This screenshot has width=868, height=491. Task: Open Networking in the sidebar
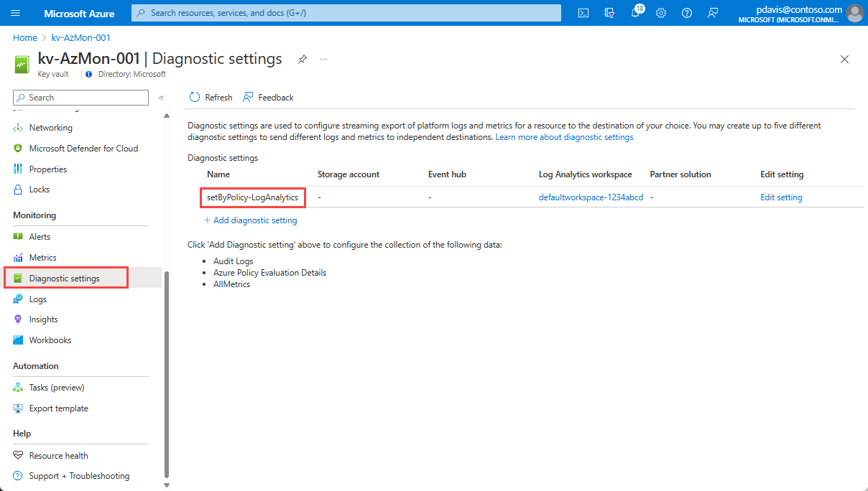(50, 128)
